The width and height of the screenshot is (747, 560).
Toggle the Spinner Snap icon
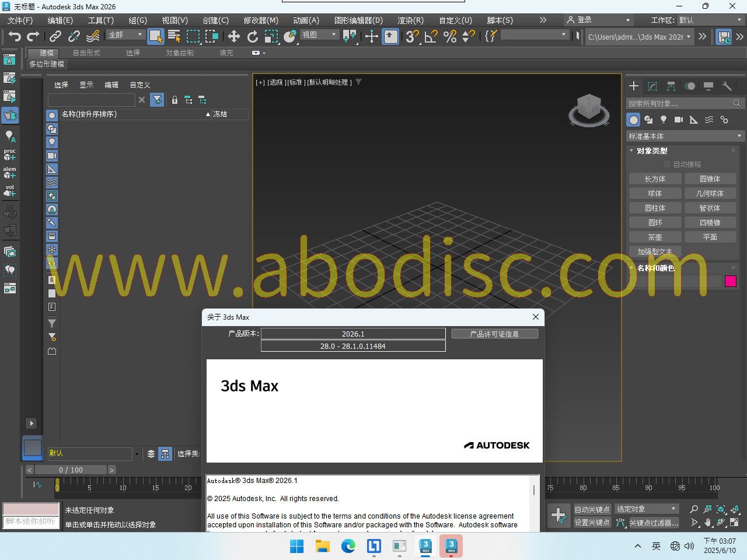[x=468, y=37]
